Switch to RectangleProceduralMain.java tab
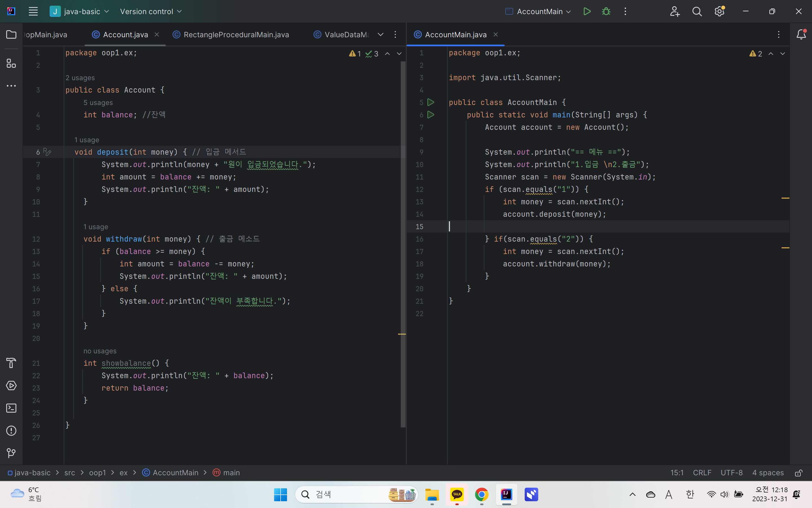This screenshot has height=508, width=812. pyautogui.click(x=231, y=35)
